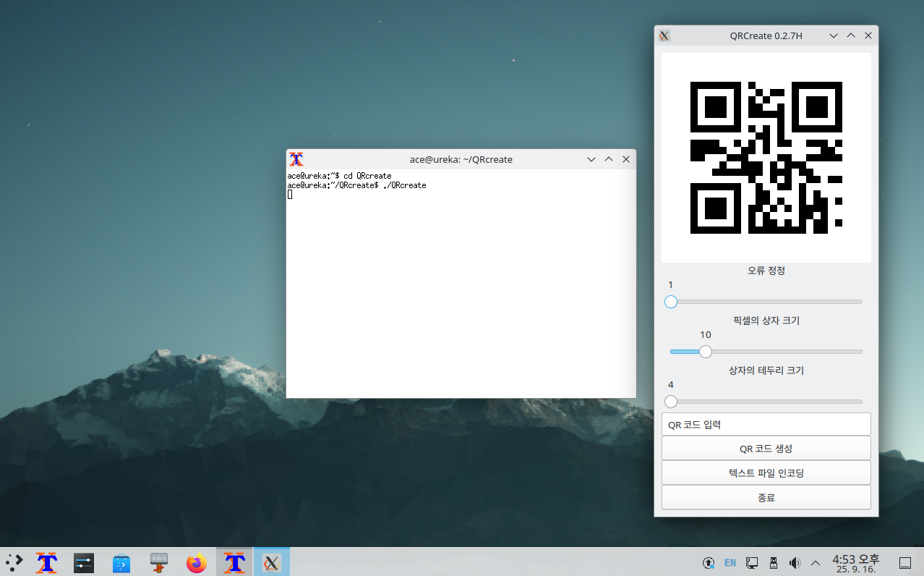This screenshot has width=924, height=576.
Task: Open the network connections tray icon
Action: pyautogui.click(x=752, y=562)
